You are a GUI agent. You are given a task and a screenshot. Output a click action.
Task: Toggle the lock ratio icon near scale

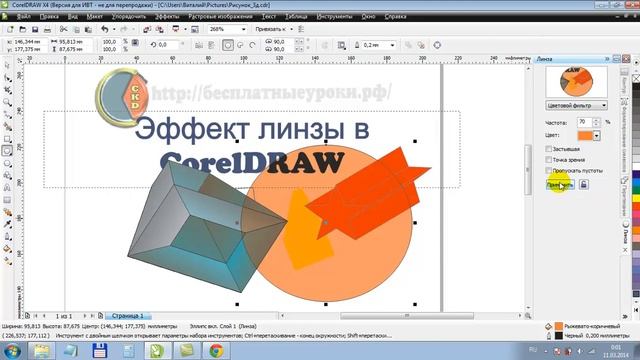pos(135,43)
